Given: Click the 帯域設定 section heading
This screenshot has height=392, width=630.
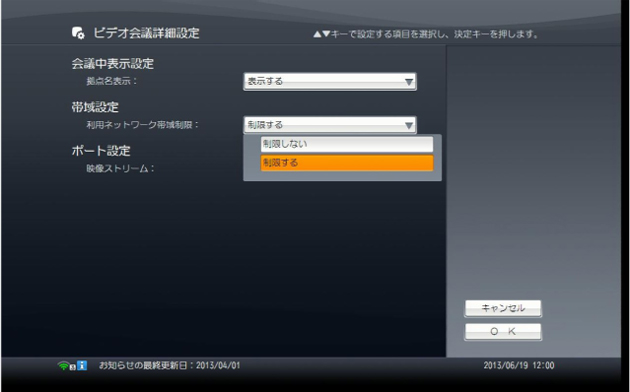Looking at the screenshot, I should tap(95, 107).
